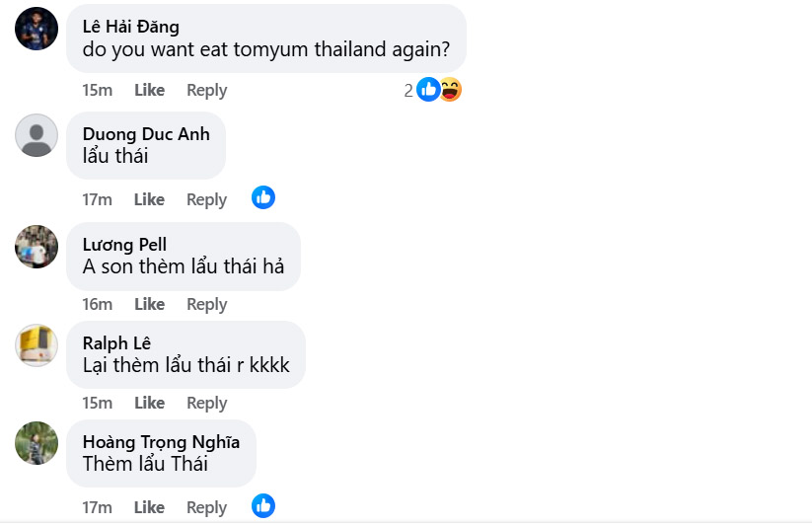Reply to Hoàng Trọng Nghĩa's comment

click(x=207, y=507)
